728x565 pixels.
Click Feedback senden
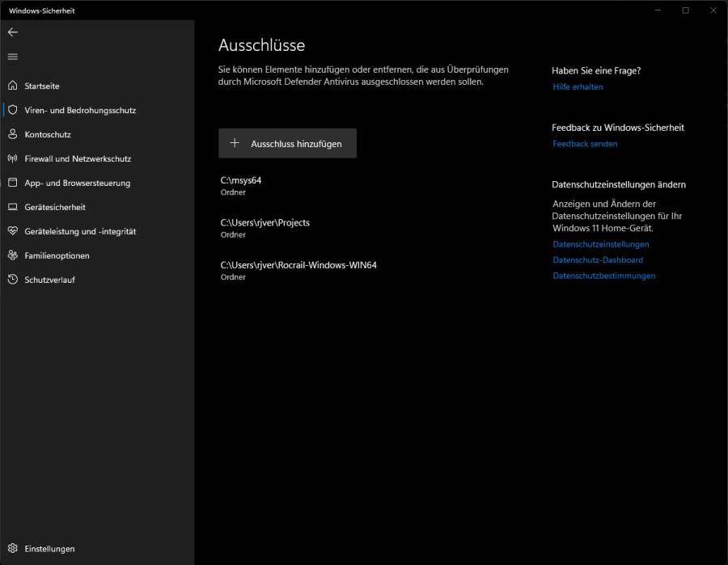[586, 143]
